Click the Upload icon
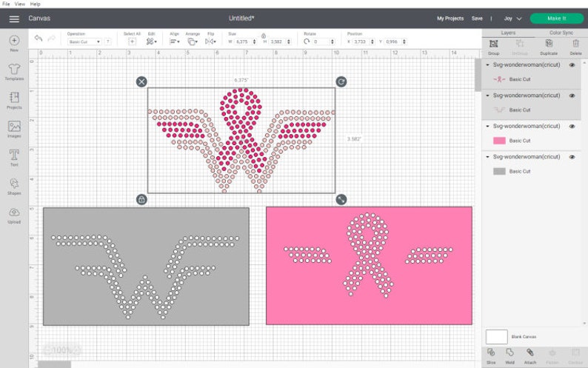Screen dimensions: 588x368 point(14,213)
